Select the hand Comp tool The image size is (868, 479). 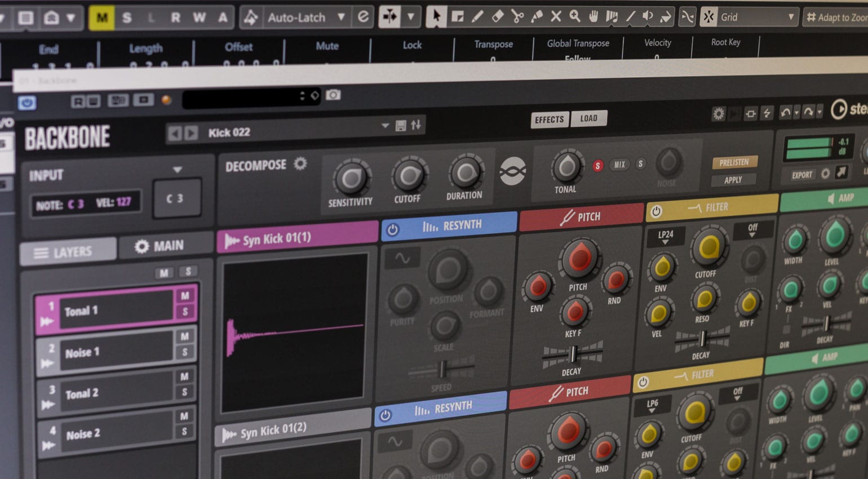593,16
